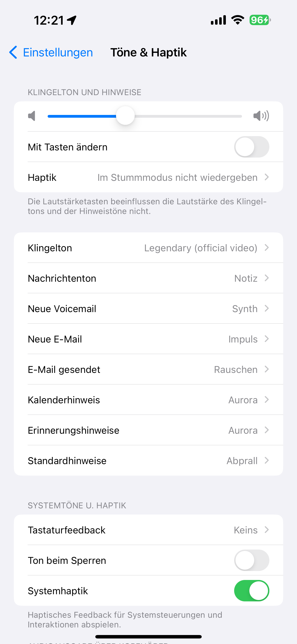The image size is (297, 644).
Task: Tap the cellular signal bars icon
Action: click(x=218, y=20)
